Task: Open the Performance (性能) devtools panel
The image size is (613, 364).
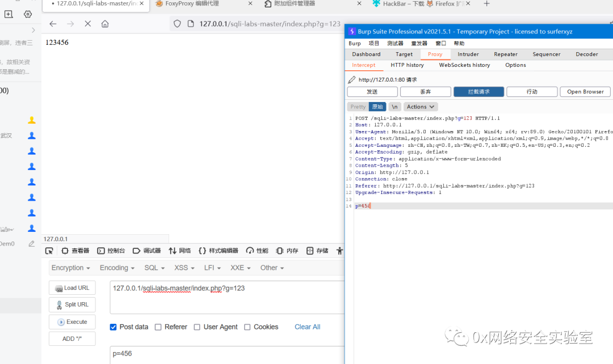Action: pyautogui.click(x=257, y=251)
